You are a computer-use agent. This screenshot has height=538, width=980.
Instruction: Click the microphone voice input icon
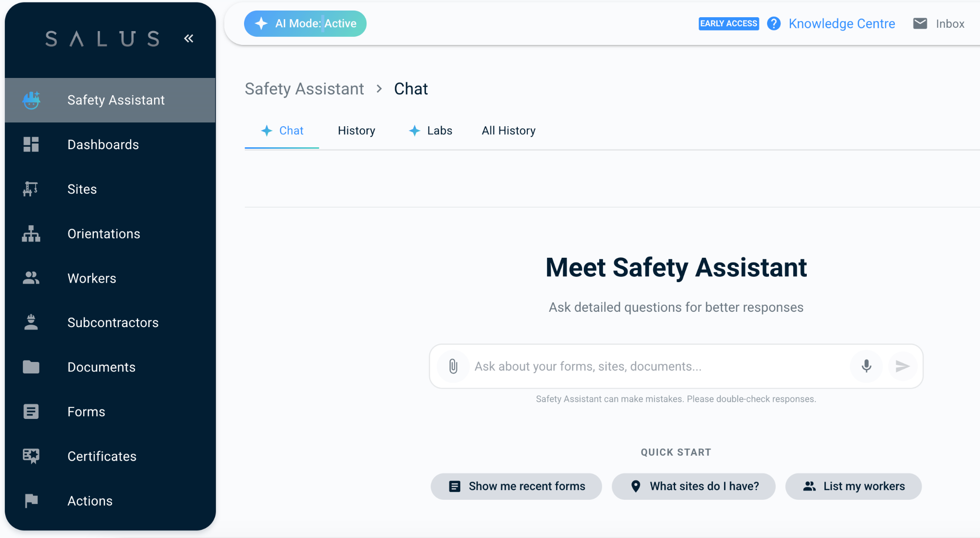point(866,366)
